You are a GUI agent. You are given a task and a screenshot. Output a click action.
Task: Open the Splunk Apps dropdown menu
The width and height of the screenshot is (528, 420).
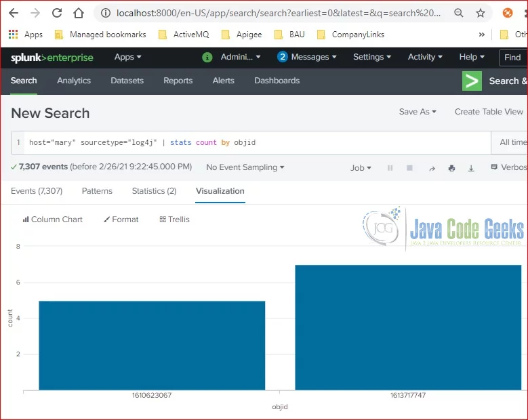point(127,57)
